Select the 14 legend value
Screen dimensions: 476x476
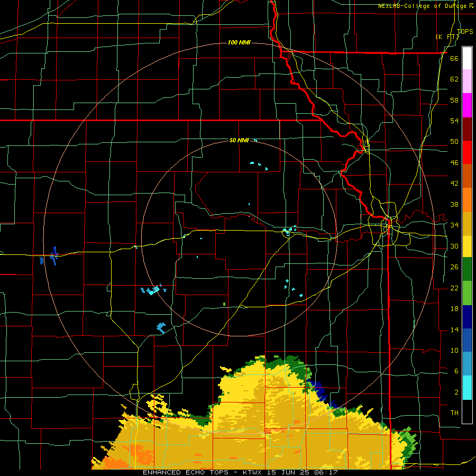454,329
